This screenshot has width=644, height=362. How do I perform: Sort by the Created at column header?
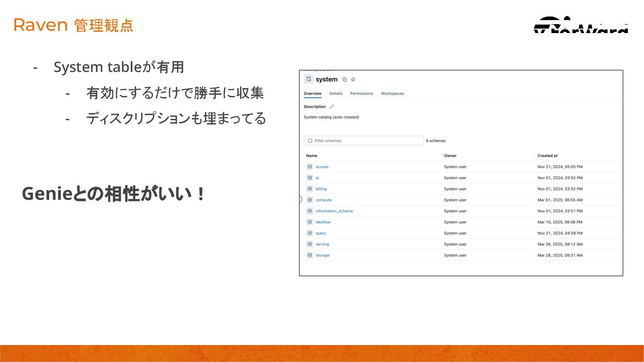pos(547,156)
